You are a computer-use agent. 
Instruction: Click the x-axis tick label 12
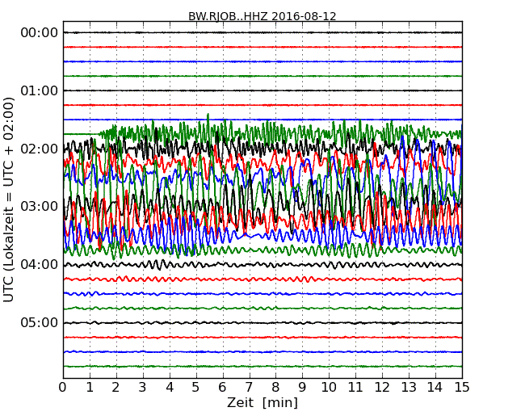(x=382, y=388)
